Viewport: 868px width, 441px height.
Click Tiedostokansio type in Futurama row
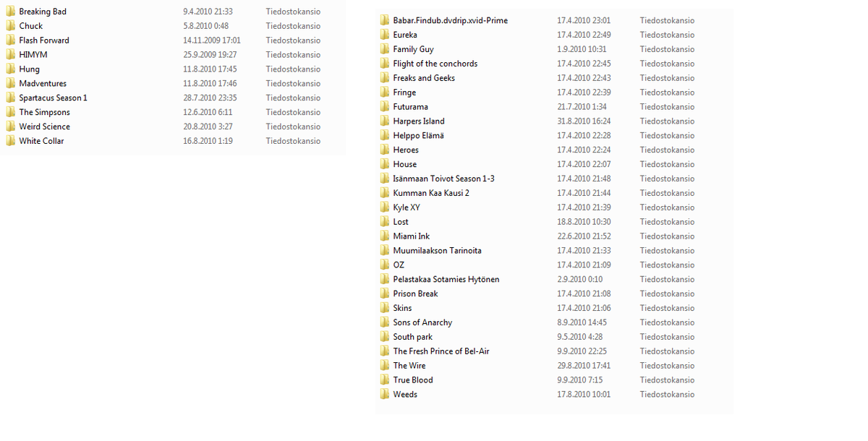point(667,107)
